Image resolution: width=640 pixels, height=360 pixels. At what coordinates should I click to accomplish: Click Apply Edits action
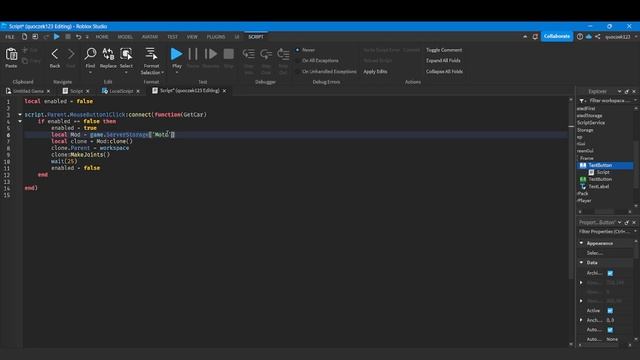point(375,71)
